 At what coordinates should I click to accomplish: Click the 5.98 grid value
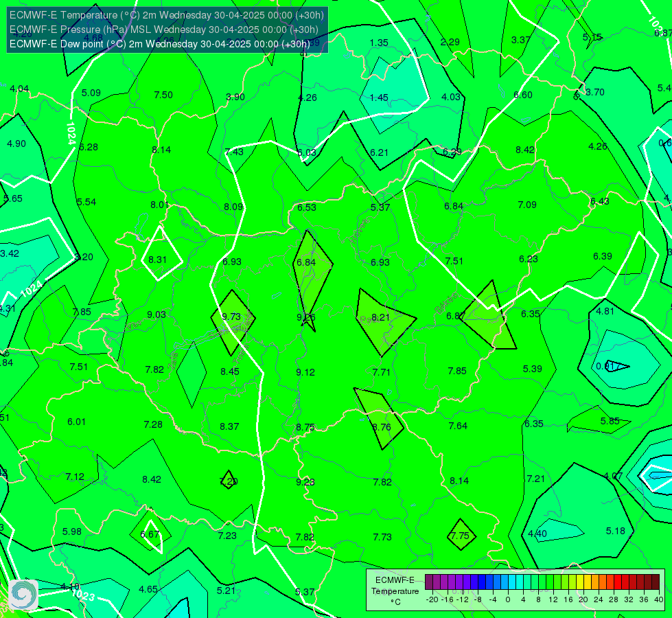72,531
